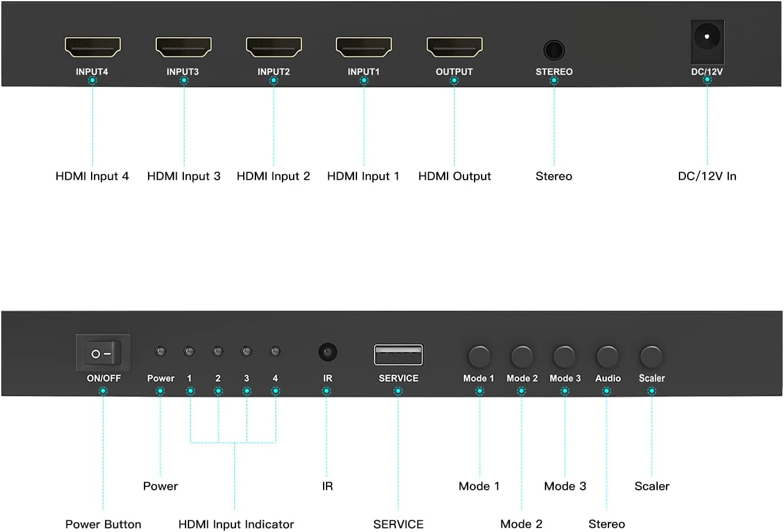Click the INPUT2 HDMI port

274,47
